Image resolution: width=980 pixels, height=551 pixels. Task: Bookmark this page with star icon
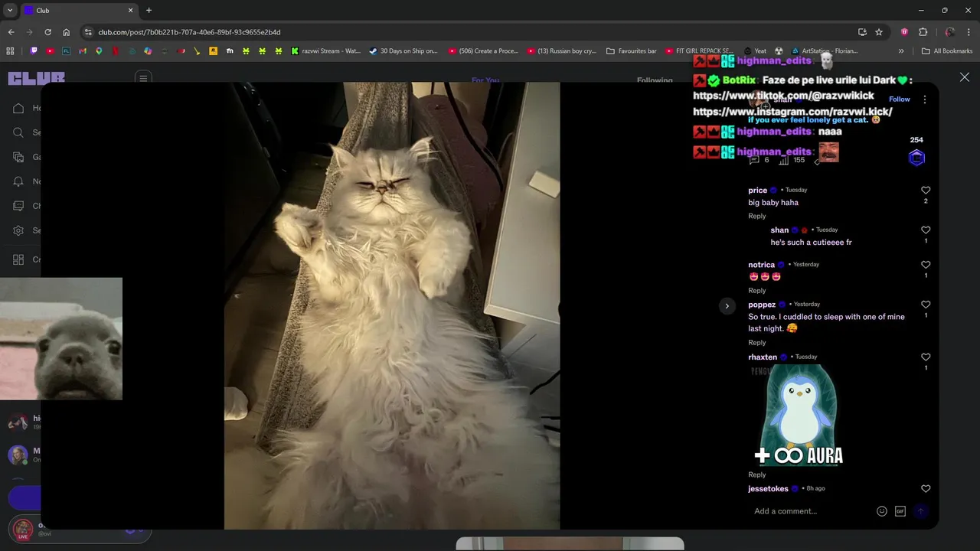tap(879, 32)
